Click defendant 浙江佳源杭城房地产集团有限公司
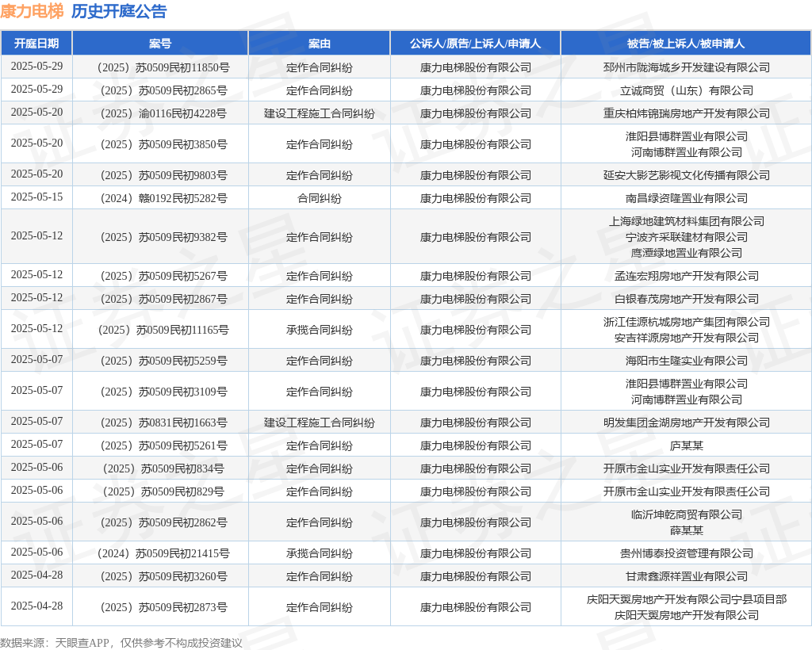The width and height of the screenshot is (812, 650). click(x=686, y=322)
